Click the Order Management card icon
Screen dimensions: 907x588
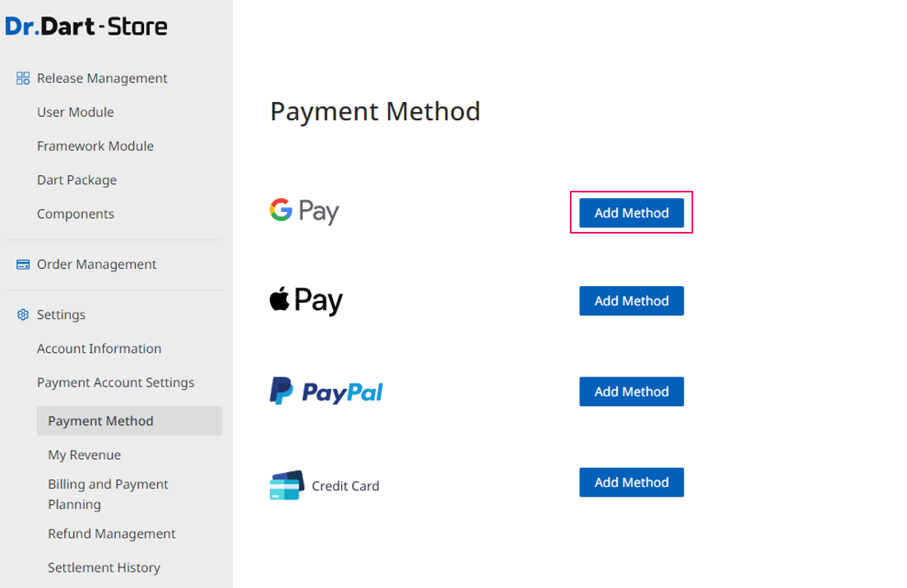coord(23,265)
